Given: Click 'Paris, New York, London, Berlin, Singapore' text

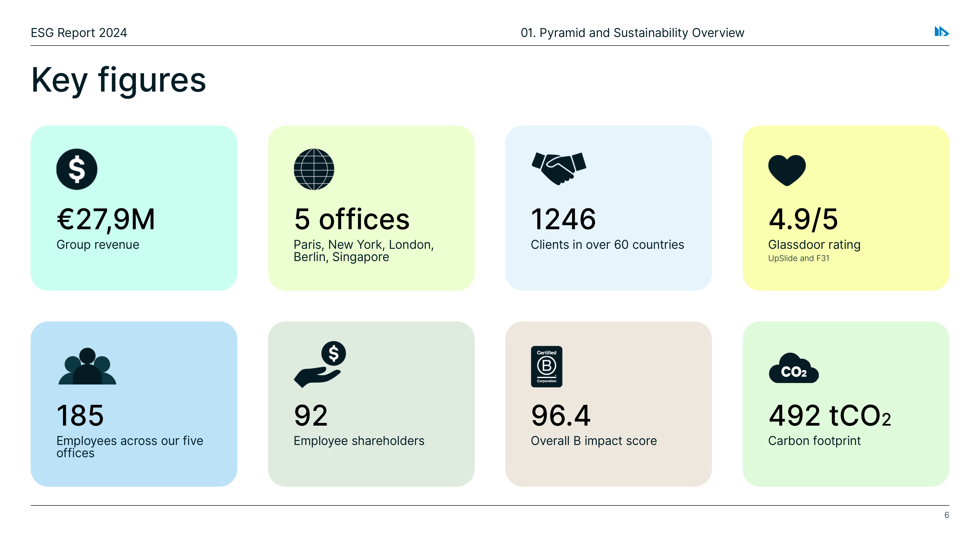Looking at the screenshot, I should pyautogui.click(x=364, y=251).
